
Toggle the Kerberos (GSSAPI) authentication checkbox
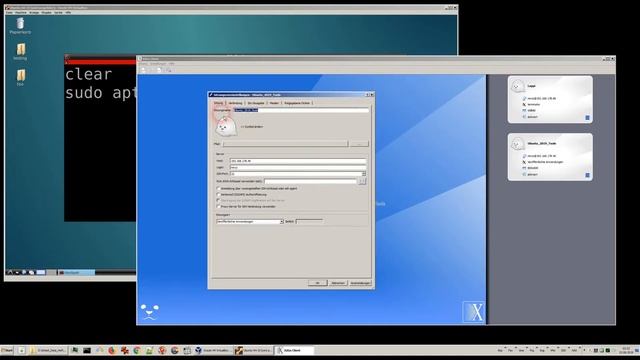[x=218, y=194]
